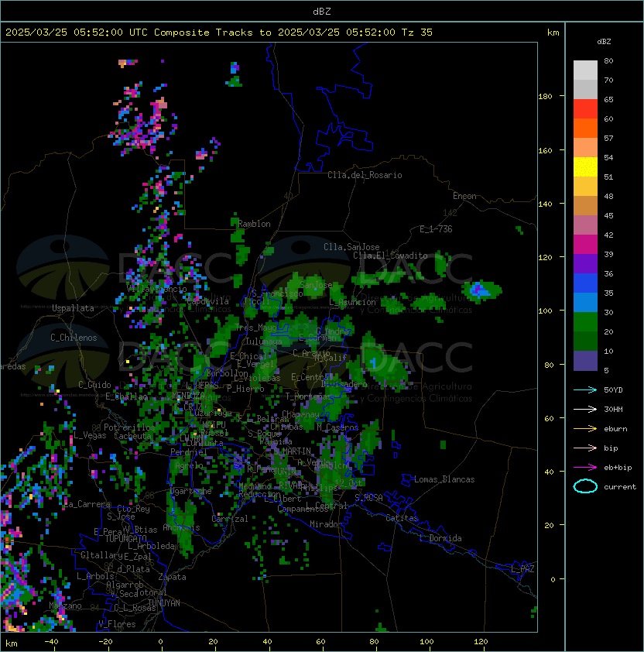Pick the brown 45-48 dBZ legend swatch
Viewport: 644px width, 652px height.
tap(585, 206)
